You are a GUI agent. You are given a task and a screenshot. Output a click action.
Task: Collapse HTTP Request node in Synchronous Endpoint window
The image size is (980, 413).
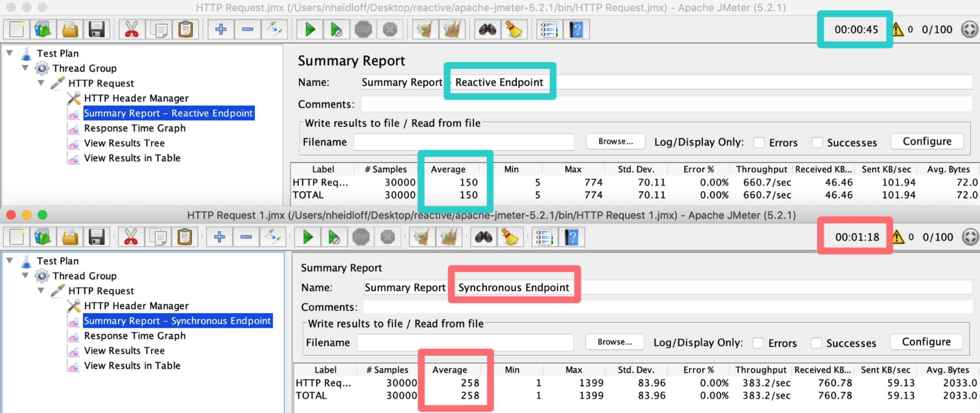(41, 291)
